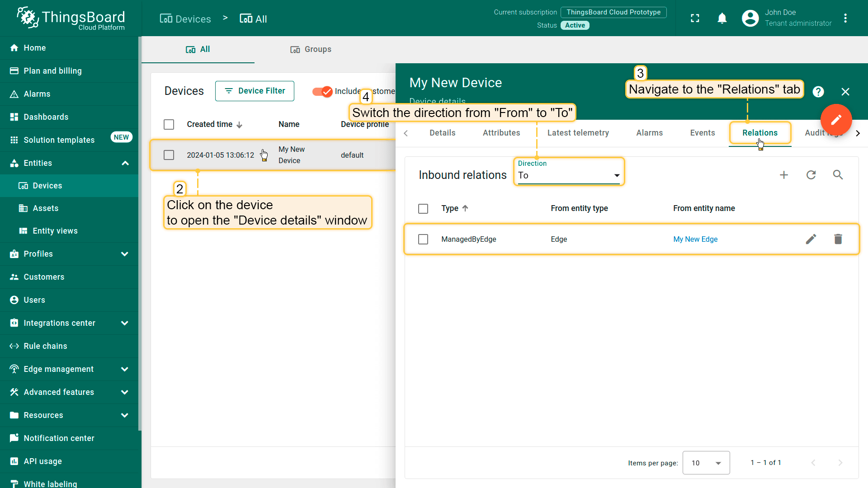Open the Direction dropdown
This screenshot has height=488, width=868.
point(568,175)
